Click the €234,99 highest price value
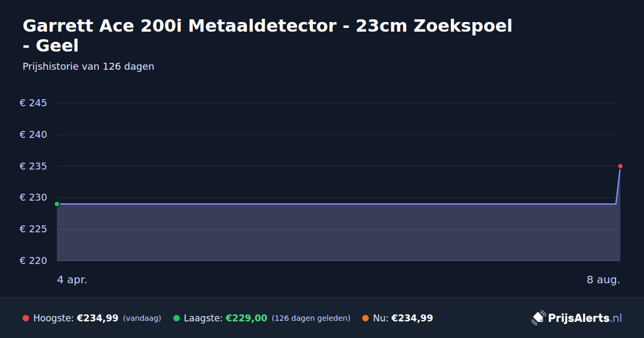This screenshot has width=644, height=338. (98, 318)
